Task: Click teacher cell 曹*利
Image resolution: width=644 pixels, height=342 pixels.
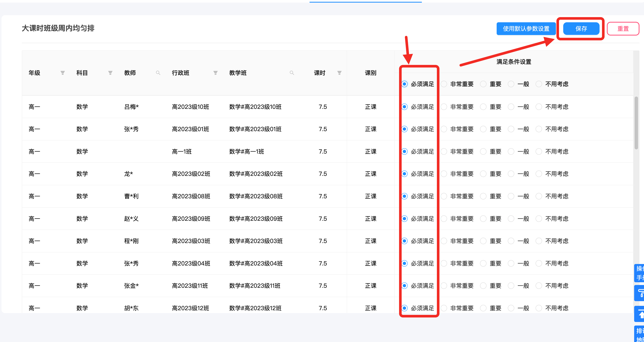Action: pyautogui.click(x=132, y=196)
